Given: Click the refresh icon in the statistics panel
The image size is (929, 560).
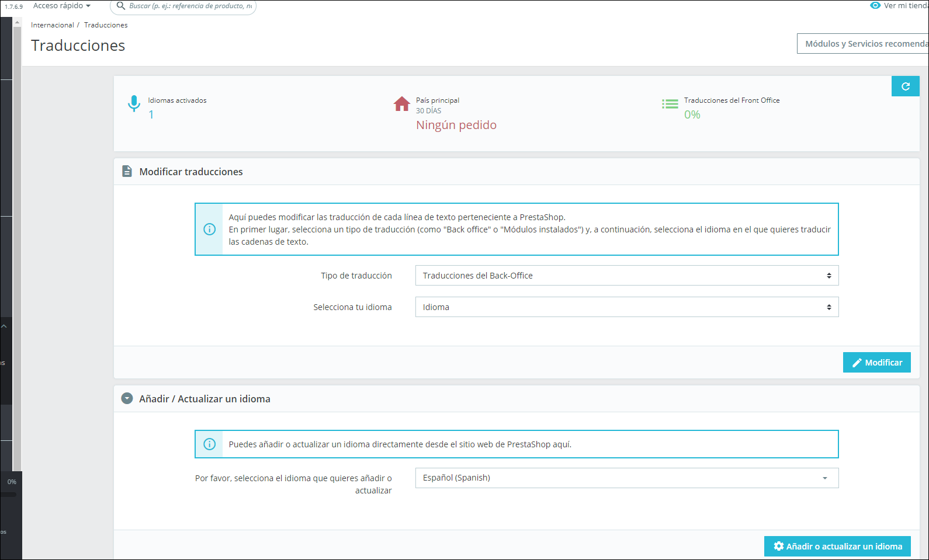Looking at the screenshot, I should tap(905, 86).
